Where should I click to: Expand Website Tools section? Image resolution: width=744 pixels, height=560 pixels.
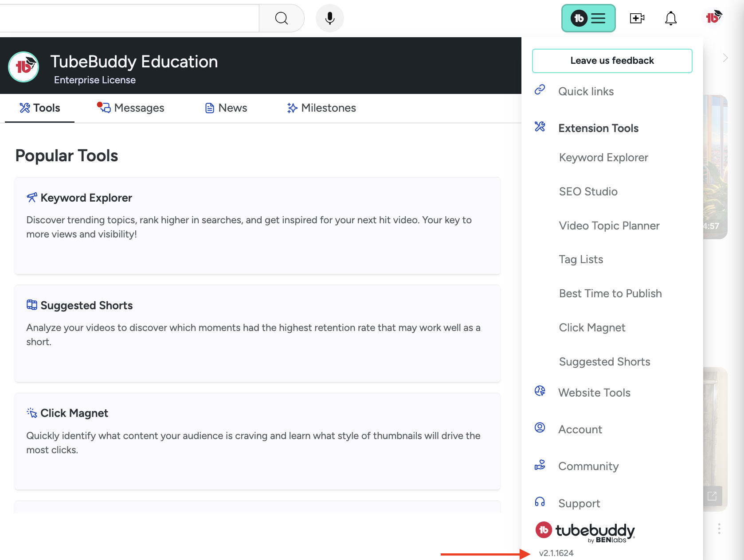click(594, 393)
